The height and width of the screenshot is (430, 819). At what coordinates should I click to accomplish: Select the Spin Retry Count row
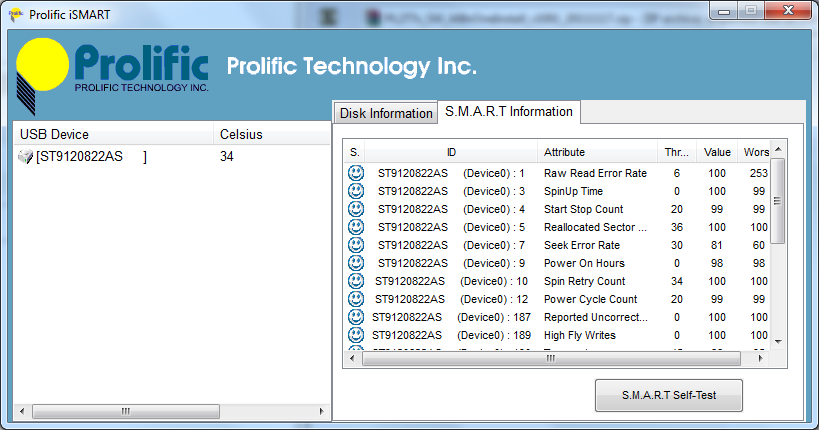(584, 281)
